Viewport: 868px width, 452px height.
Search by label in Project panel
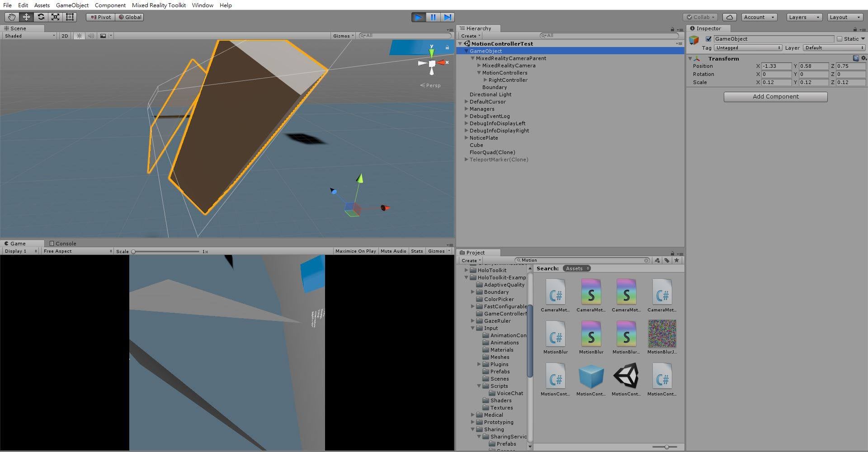[667, 260]
